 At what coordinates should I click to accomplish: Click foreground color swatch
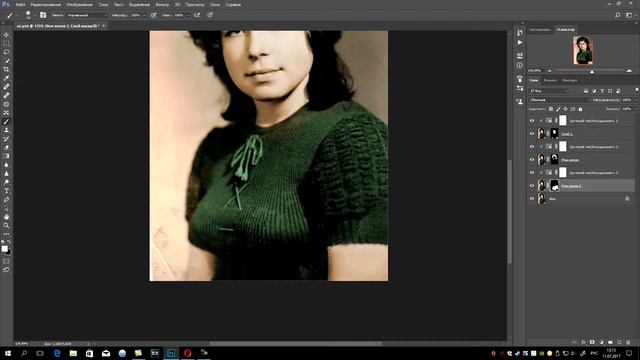(x=4, y=249)
